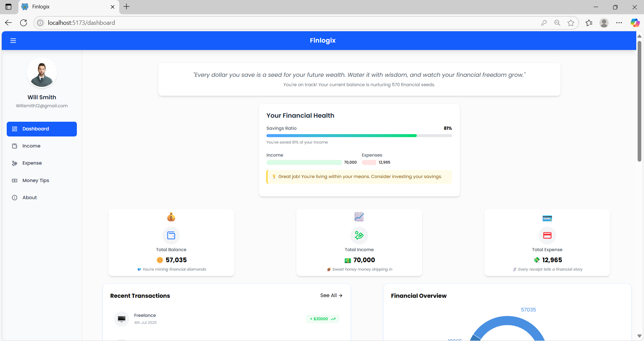Add page to favorites with star icon

571,23
